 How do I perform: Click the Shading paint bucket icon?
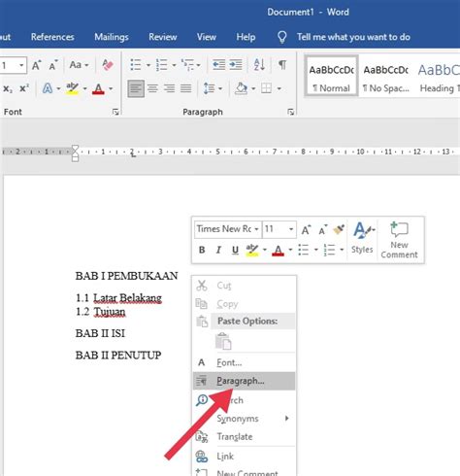(241, 88)
